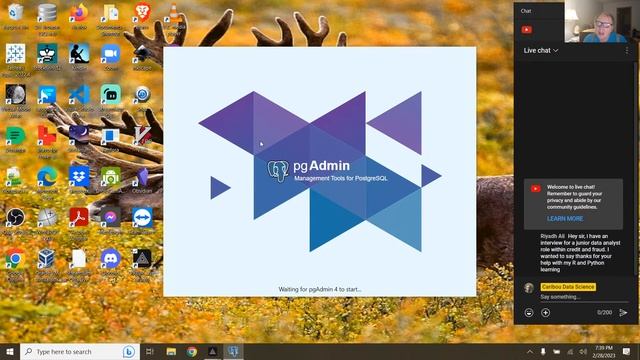Open the Recycle Bin desktop icon
The height and width of the screenshot is (360, 640).
[x=16, y=13]
